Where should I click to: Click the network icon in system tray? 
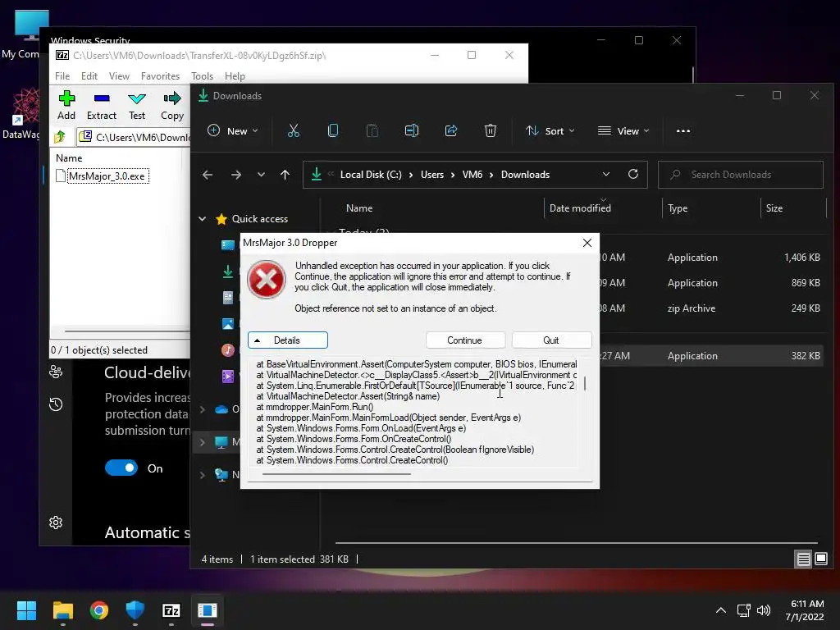pyautogui.click(x=743, y=610)
